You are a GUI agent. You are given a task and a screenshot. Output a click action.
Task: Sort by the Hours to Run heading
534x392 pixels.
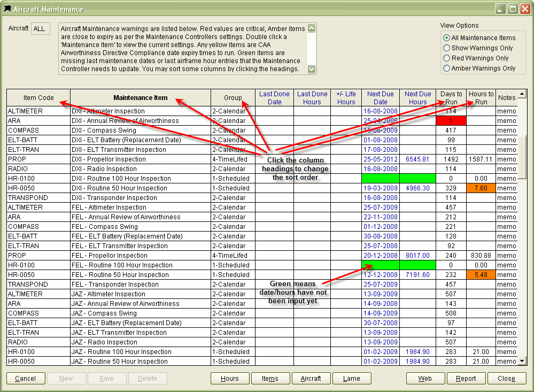[481, 98]
